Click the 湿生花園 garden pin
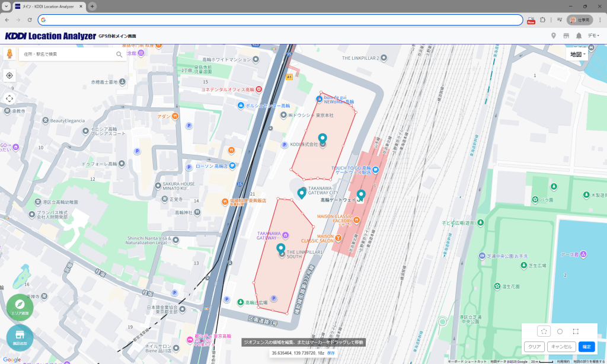607x364 pixels. [497, 286]
